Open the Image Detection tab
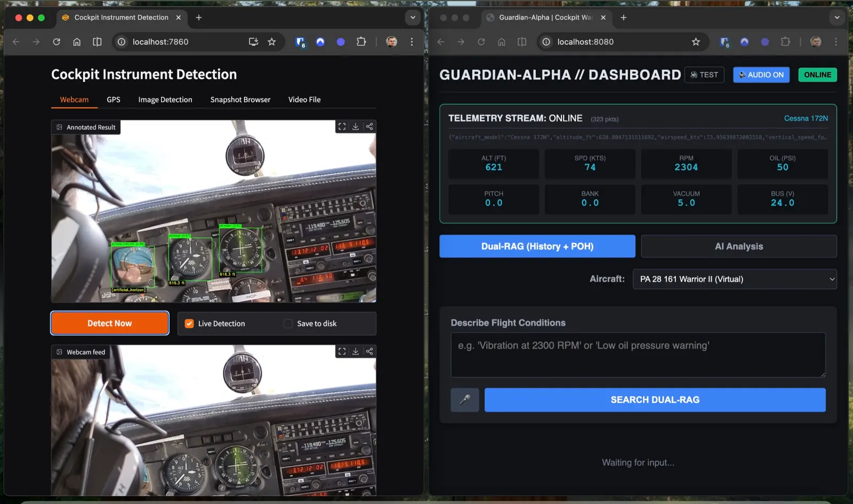The image size is (853, 504). coord(165,100)
